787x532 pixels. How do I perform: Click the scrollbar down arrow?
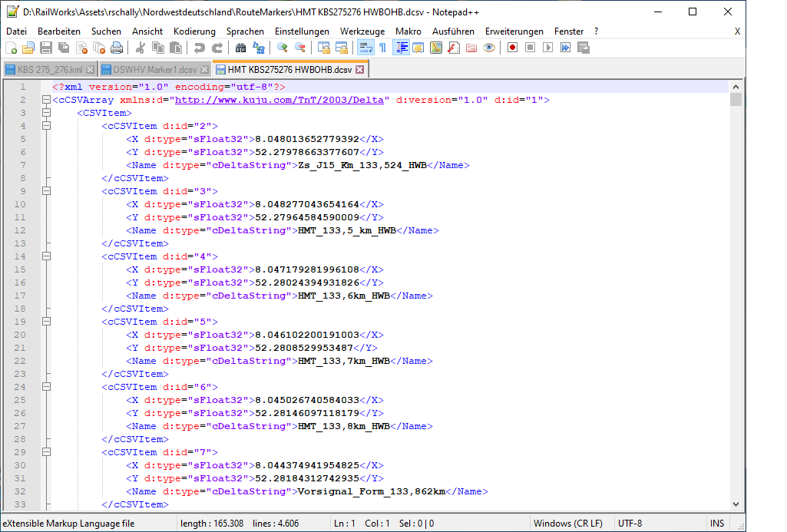pos(736,504)
